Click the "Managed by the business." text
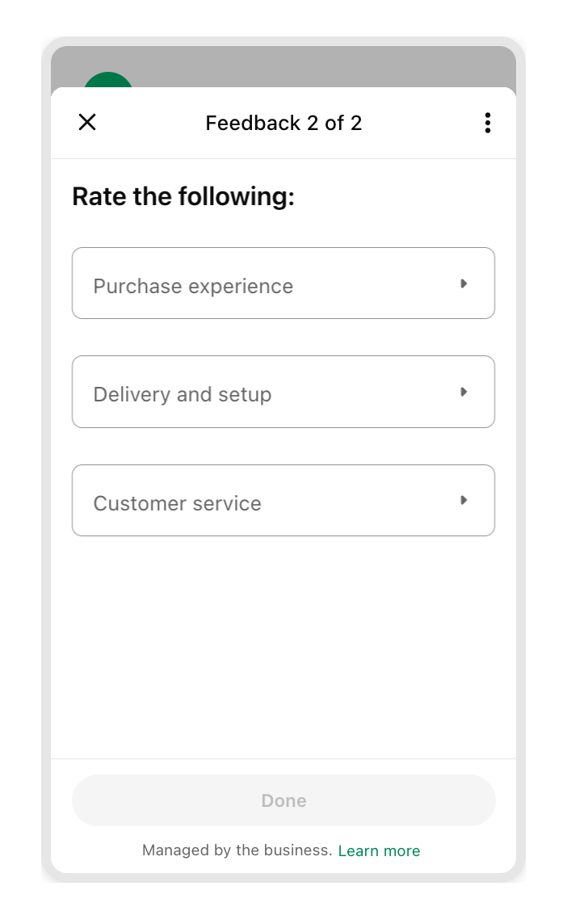The image size is (567, 924). 237,850
